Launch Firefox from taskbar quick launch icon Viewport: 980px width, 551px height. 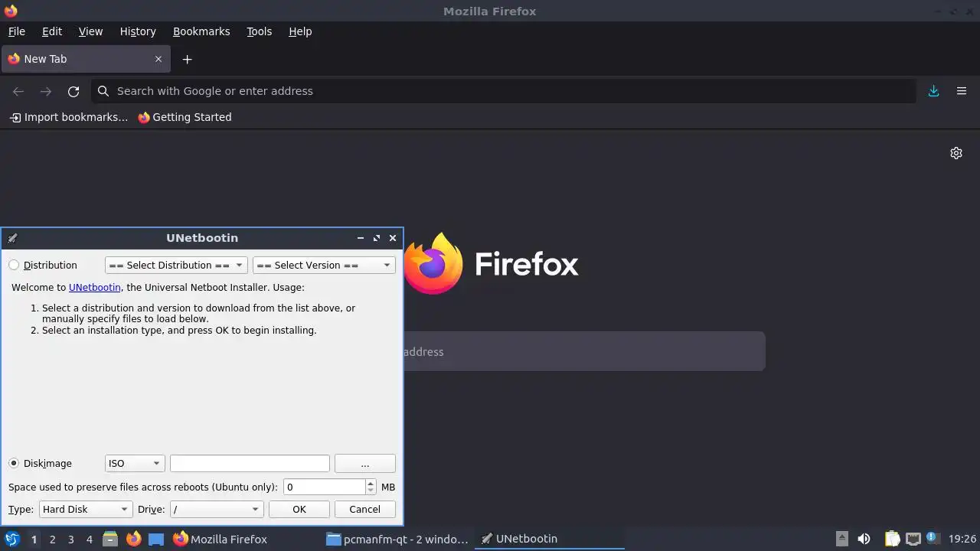click(x=133, y=539)
